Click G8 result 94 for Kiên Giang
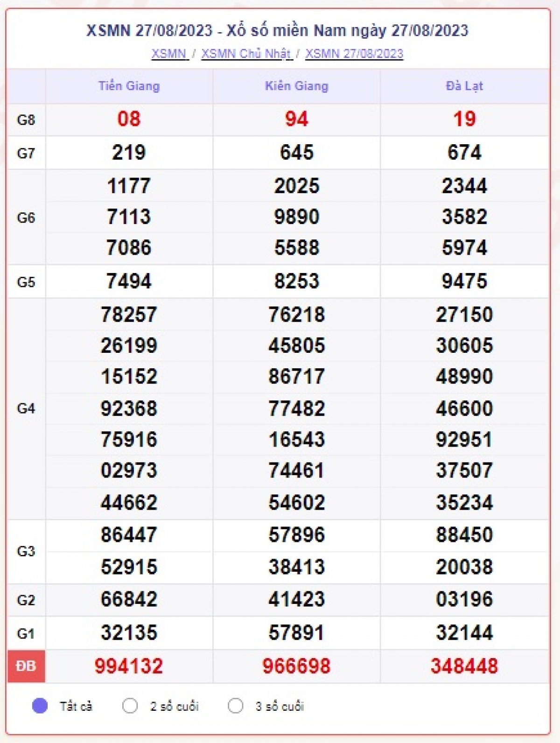The height and width of the screenshot is (743, 560). (x=297, y=119)
